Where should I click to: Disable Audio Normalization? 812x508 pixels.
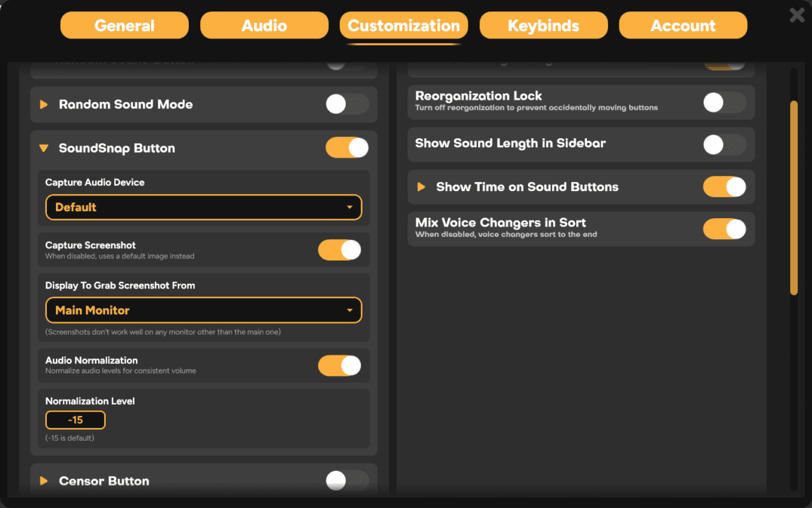click(339, 365)
